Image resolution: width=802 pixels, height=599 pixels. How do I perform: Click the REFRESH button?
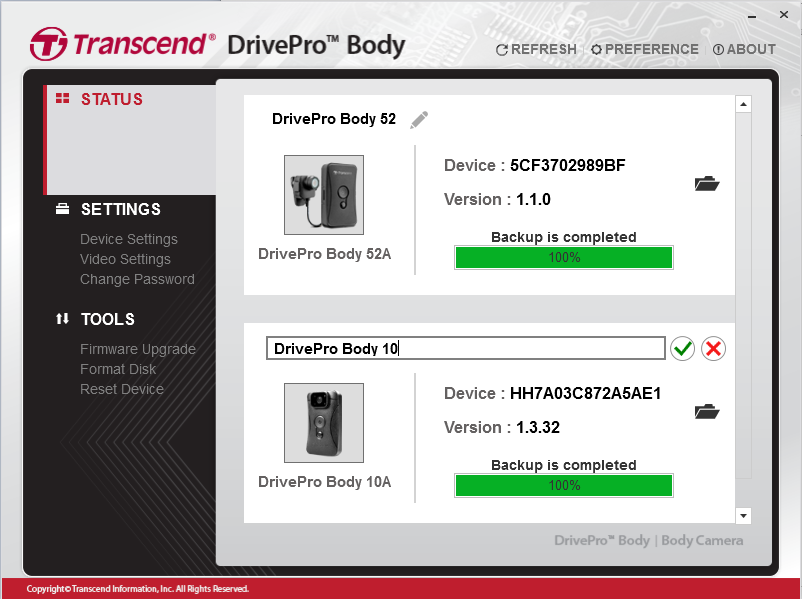pos(536,49)
